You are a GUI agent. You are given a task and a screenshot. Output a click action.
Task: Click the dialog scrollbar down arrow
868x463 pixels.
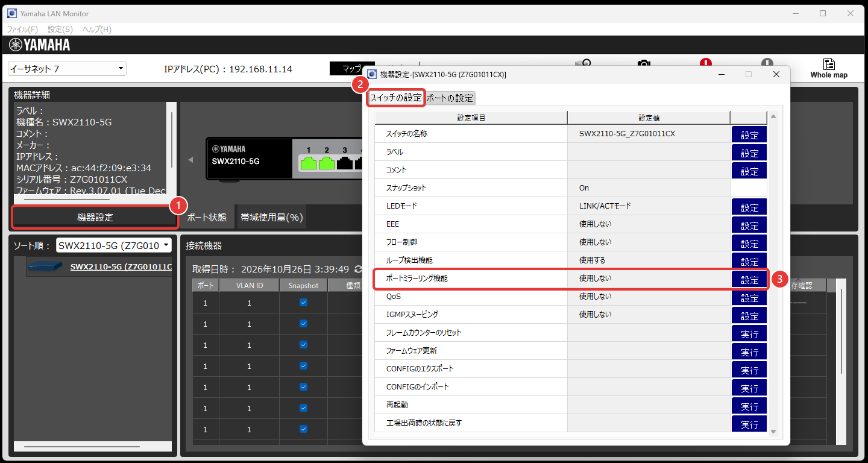point(773,432)
